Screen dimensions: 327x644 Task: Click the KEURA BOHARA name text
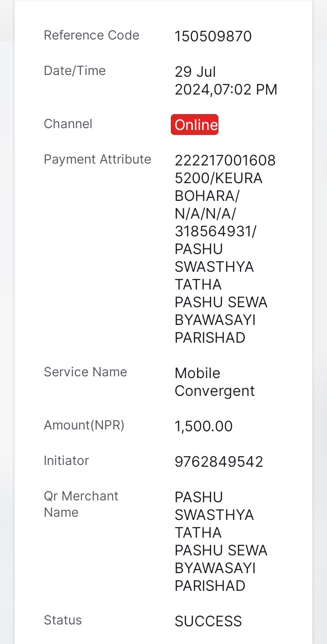point(218,187)
